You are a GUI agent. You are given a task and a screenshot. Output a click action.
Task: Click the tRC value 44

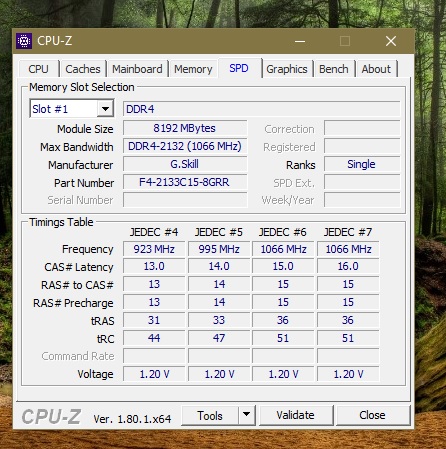pyautogui.click(x=154, y=338)
